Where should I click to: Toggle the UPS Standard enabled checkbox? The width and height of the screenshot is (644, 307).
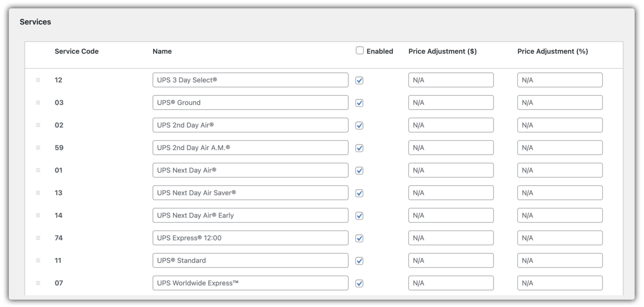click(360, 261)
